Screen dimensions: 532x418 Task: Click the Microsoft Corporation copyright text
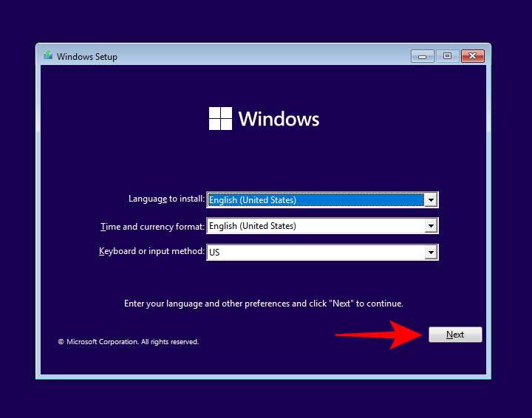coord(129,342)
